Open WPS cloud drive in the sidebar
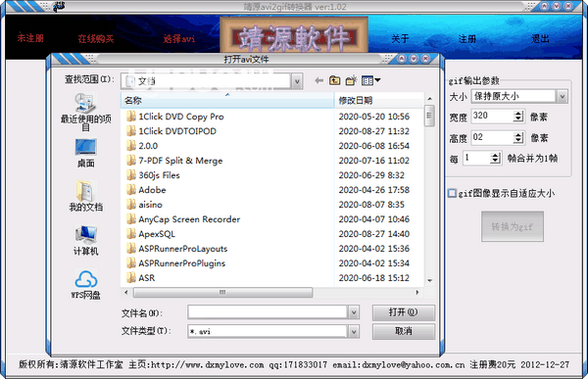The image size is (588, 379). (x=85, y=284)
